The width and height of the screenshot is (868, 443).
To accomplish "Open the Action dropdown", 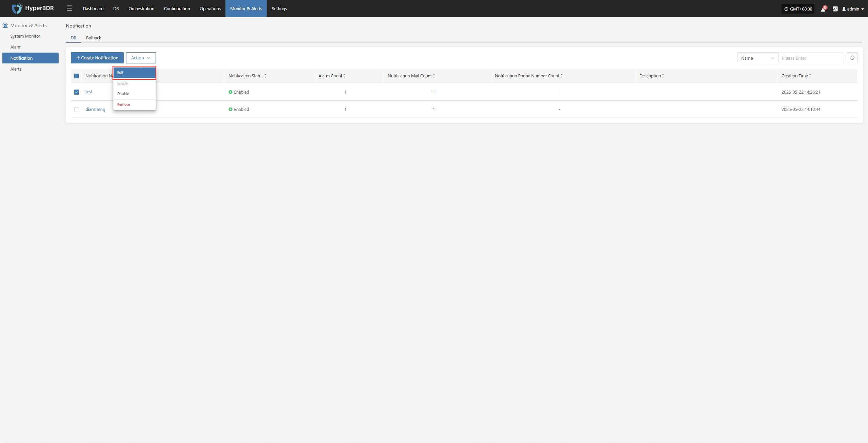I will 141,58.
